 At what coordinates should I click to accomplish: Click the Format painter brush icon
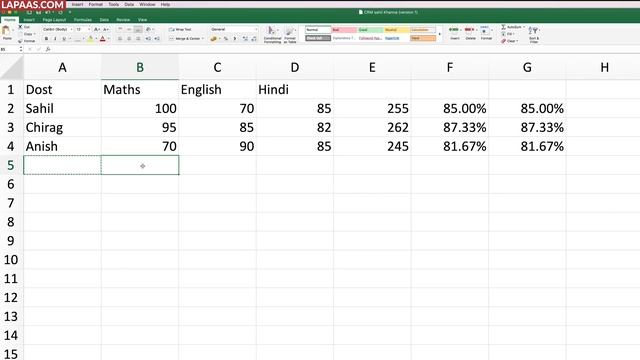pyautogui.click(x=20, y=41)
